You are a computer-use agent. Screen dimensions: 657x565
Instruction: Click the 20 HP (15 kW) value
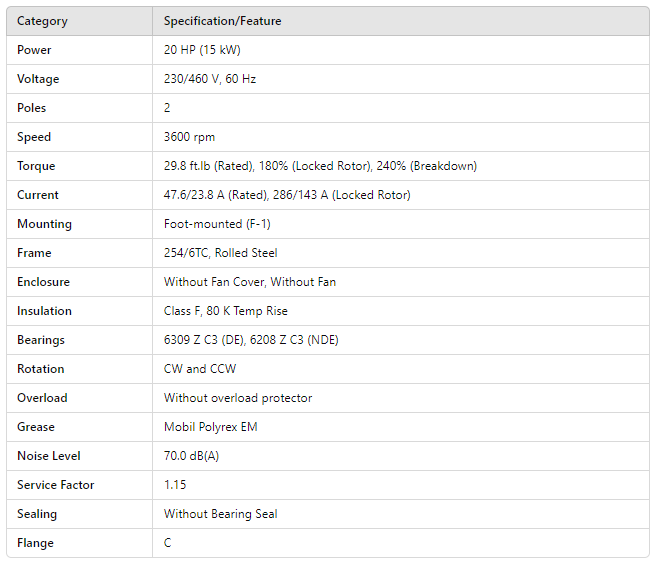click(x=202, y=50)
